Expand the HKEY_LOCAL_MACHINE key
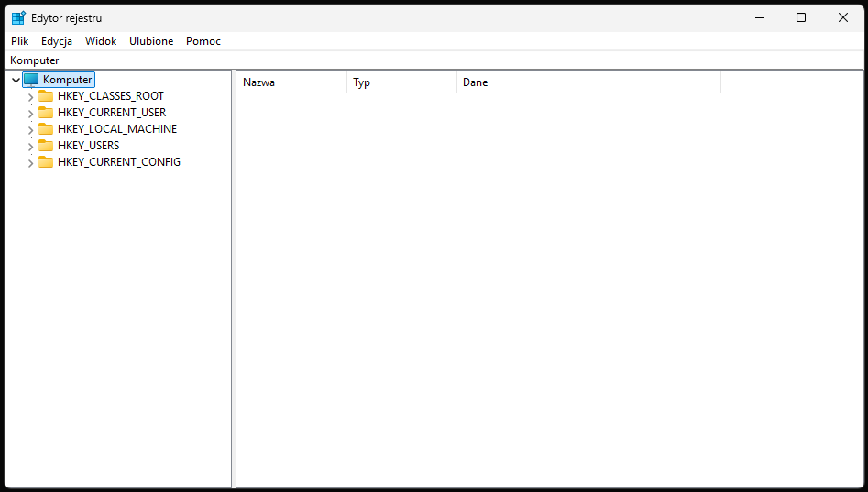This screenshot has width=868, height=492. (x=30, y=130)
